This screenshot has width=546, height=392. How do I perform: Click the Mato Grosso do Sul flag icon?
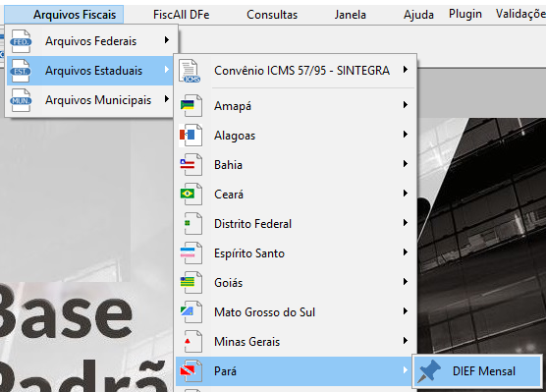(191, 311)
